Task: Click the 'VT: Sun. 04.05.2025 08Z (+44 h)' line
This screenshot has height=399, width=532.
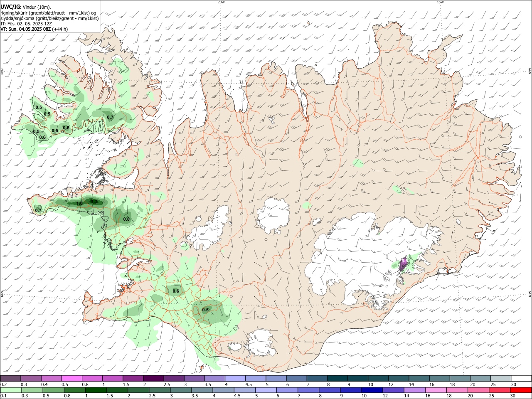Action: point(34,29)
